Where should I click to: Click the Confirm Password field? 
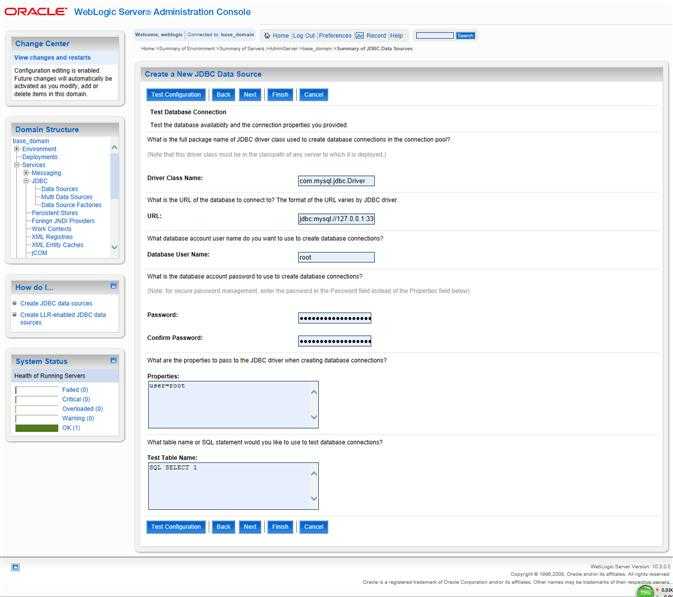[x=335, y=341]
